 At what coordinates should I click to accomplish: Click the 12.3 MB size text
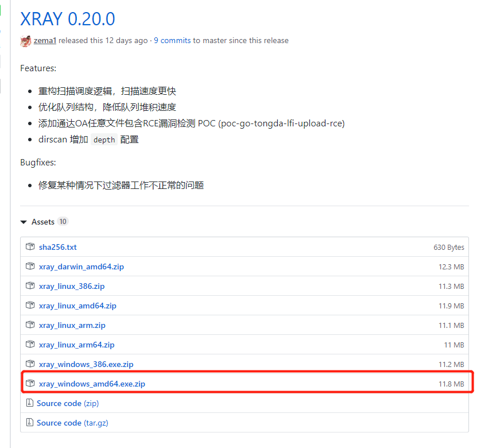pos(451,267)
